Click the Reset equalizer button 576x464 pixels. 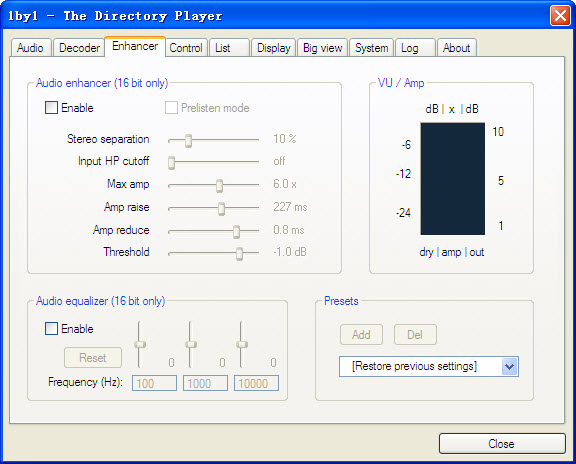click(93, 357)
